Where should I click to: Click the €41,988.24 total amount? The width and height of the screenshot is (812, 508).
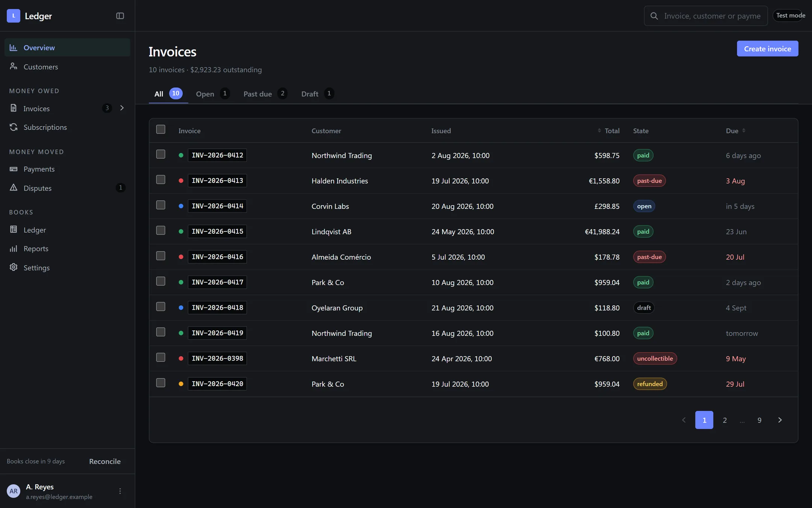pos(602,232)
